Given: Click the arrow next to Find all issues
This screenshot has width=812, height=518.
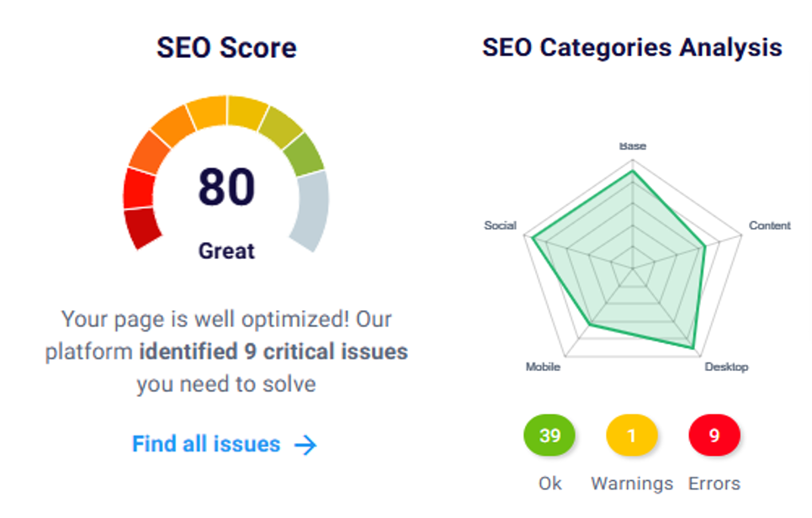Looking at the screenshot, I should click(x=305, y=445).
